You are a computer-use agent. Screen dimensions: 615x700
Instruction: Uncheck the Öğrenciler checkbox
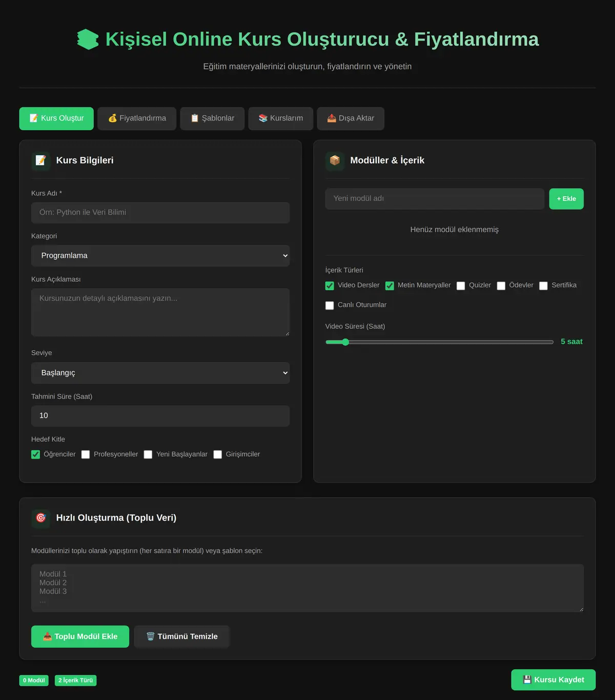tap(35, 455)
